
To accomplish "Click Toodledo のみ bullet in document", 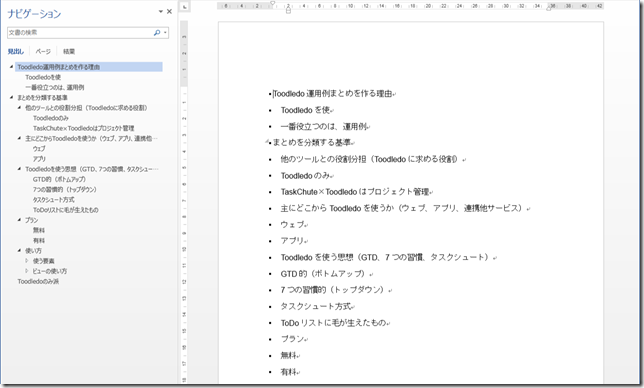I will [305, 175].
